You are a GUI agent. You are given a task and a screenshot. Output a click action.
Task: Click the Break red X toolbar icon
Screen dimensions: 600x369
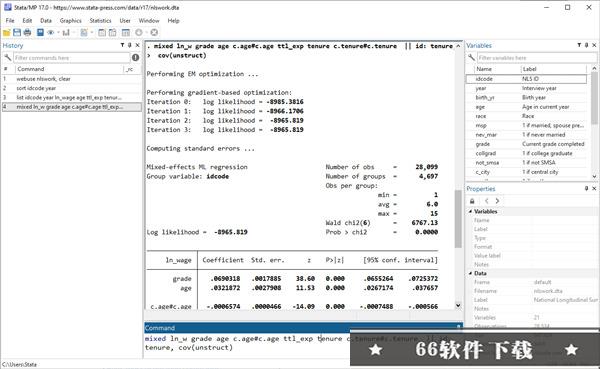click(x=154, y=33)
